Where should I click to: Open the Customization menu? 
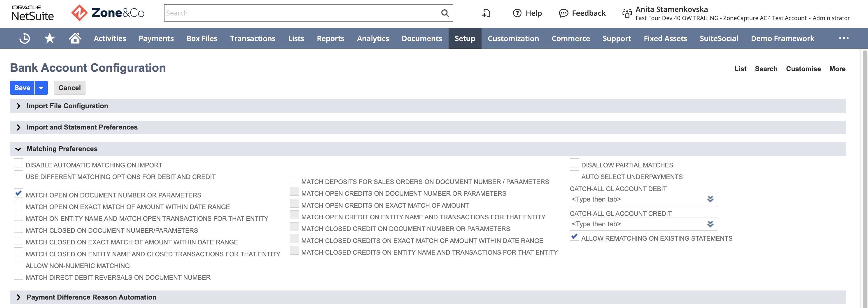513,38
